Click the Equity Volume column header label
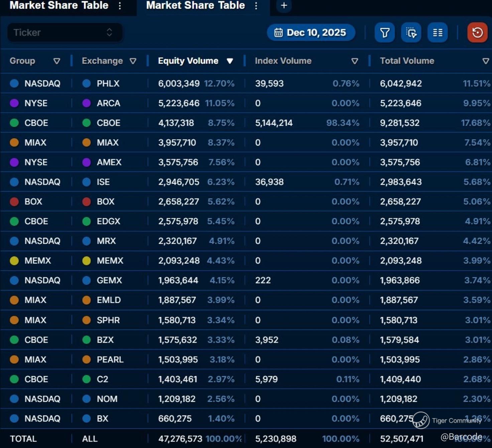492x448 pixels. click(188, 61)
